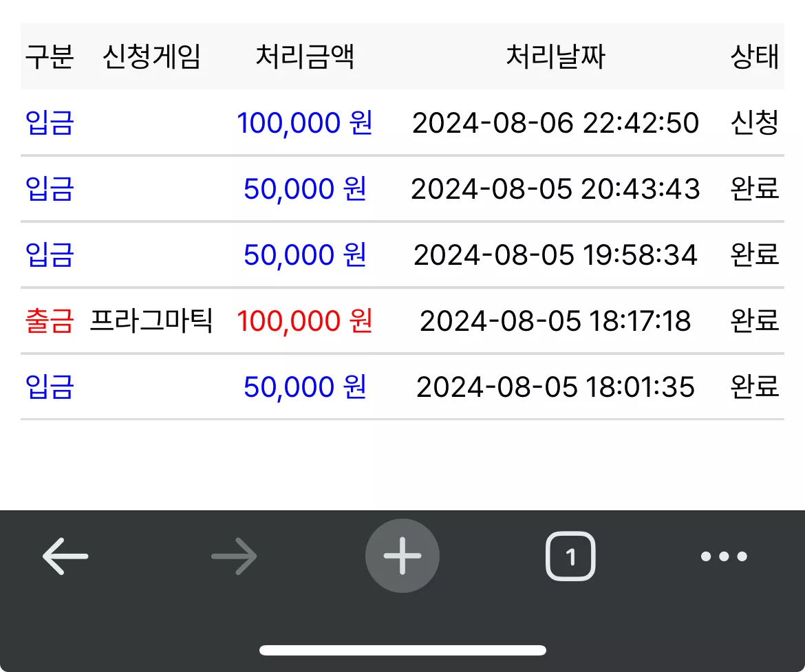Image resolution: width=805 pixels, height=672 pixels.
Task: Select the 처리날짜 column header
Action: pyautogui.click(x=555, y=56)
